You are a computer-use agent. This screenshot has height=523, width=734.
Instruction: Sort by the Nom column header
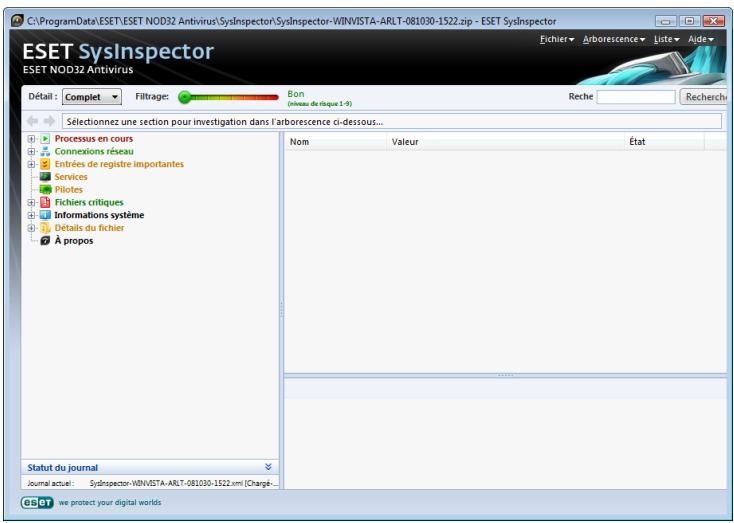[336, 142]
